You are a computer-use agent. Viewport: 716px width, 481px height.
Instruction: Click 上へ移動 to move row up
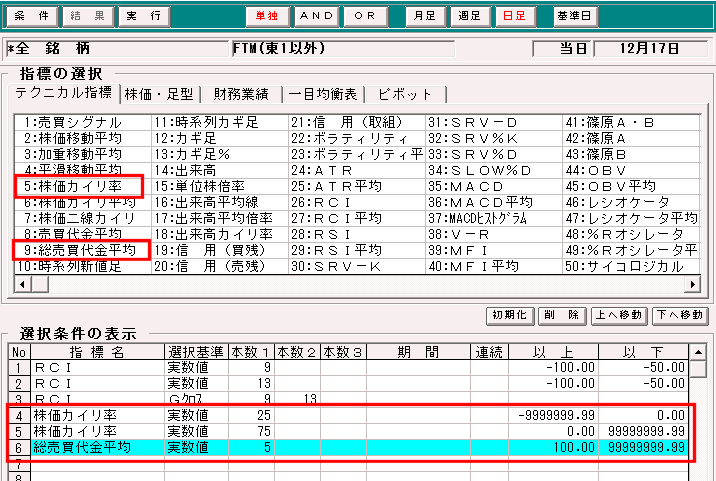pyautogui.click(x=620, y=314)
